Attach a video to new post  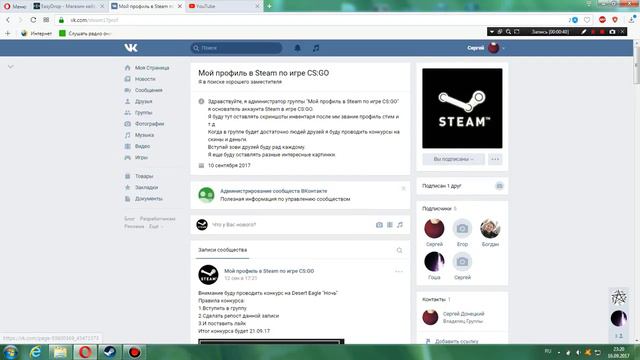pyautogui.click(x=390, y=225)
